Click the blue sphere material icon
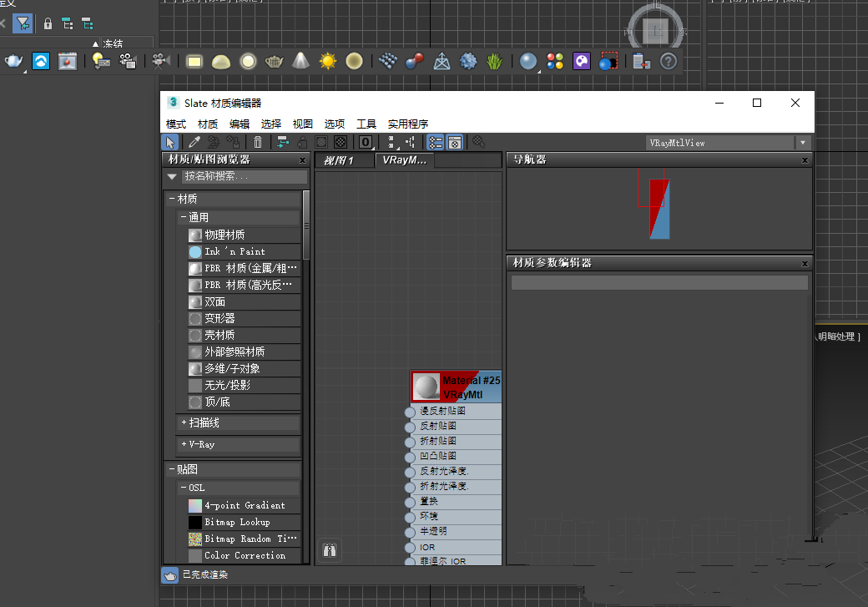 (528, 61)
